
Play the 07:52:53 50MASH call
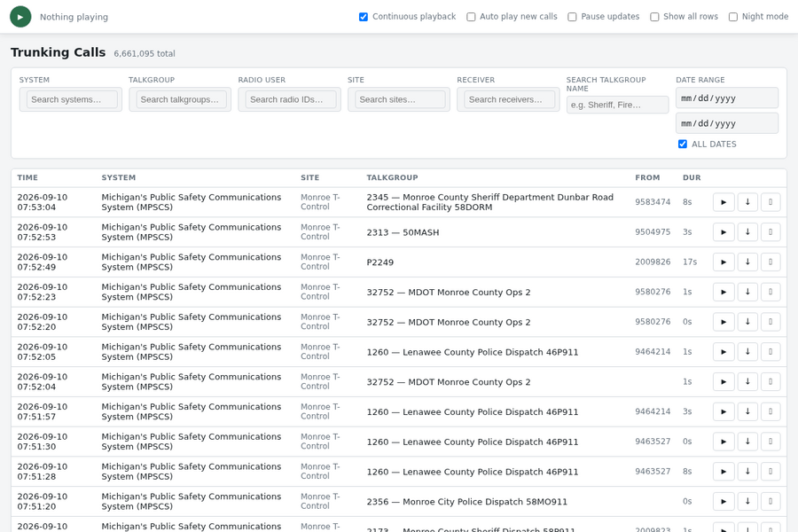pyautogui.click(x=724, y=232)
